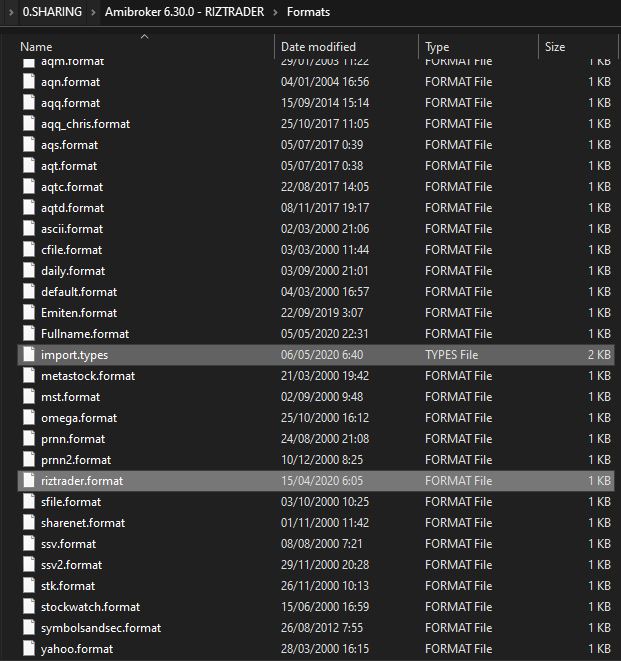The image size is (621, 661).
Task: Click the Formats breadcrumb segment
Action: tap(308, 12)
